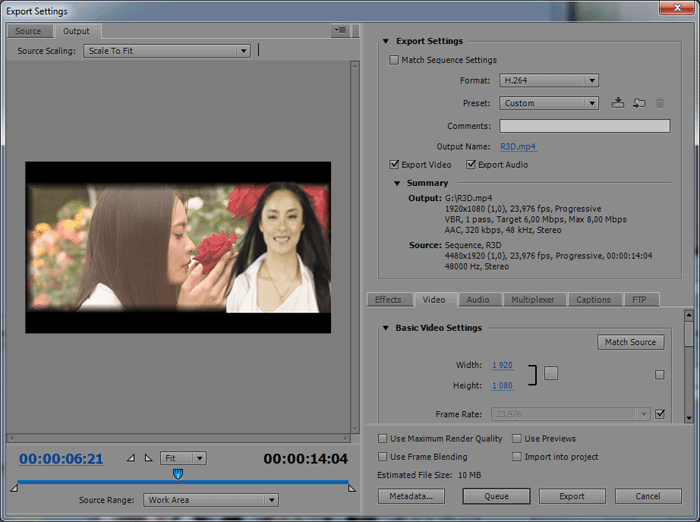The image size is (700, 522).
Task: Click the video settings scrollbar up arrow
Action: click(688, 315)
